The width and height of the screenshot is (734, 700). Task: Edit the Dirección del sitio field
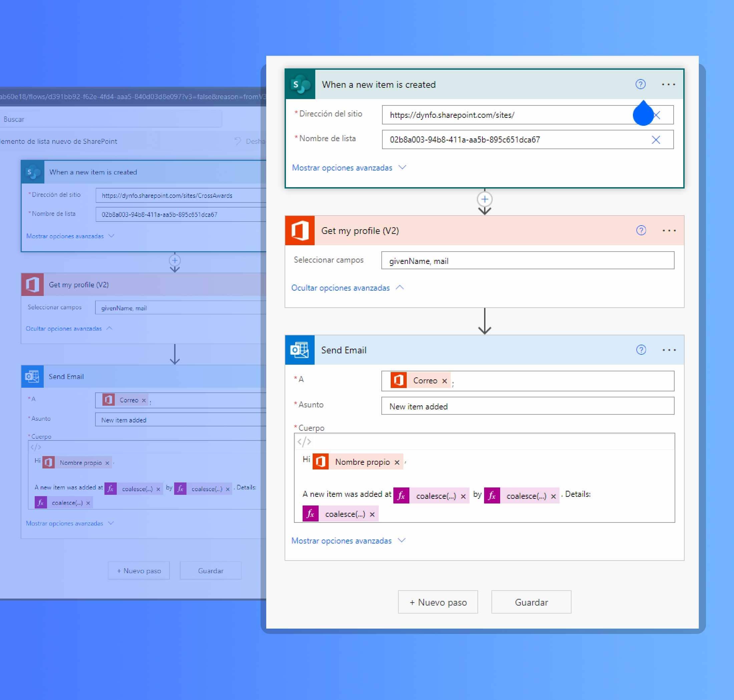click(x=527, y=115)
